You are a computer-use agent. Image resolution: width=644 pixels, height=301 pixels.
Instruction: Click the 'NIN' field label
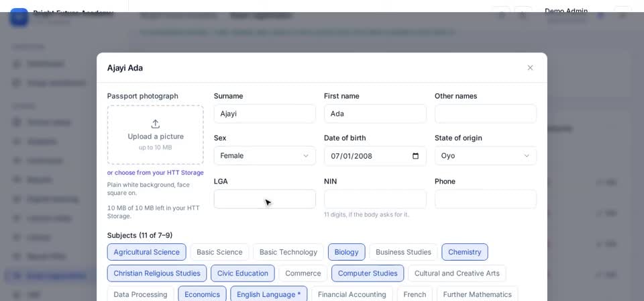(330, 181)
